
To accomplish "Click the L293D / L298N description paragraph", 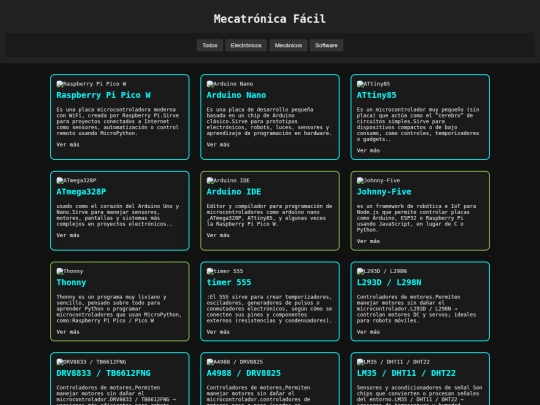I will [416, 309].
